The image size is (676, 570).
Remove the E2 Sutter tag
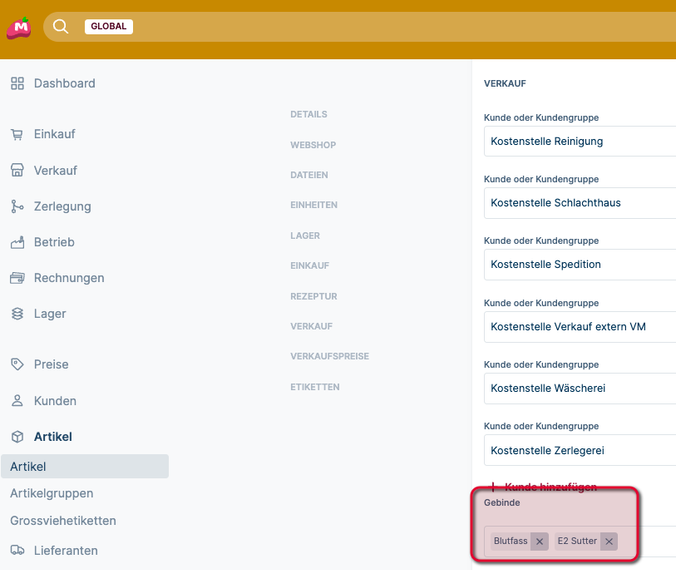(608, 541)
